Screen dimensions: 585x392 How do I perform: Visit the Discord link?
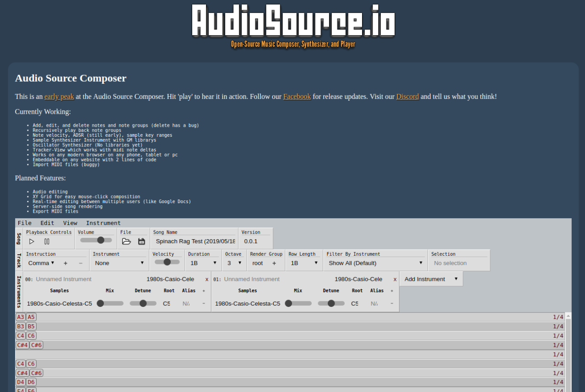point(407,97)
